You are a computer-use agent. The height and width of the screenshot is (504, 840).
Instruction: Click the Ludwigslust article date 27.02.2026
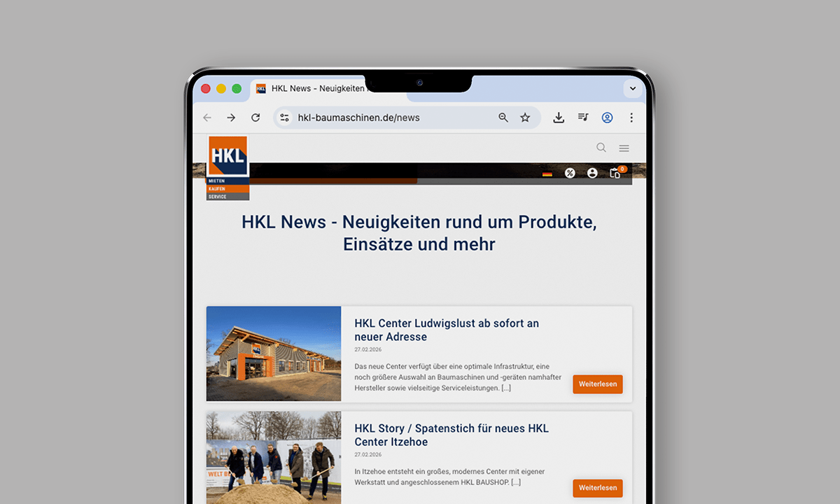click(x=368, y=349)
